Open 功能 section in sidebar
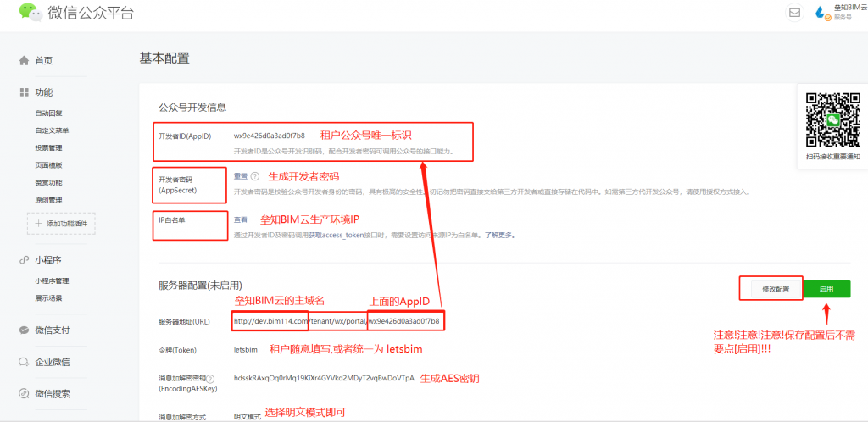Viewport: 868px width, 422px height. (x=44, y=92)
